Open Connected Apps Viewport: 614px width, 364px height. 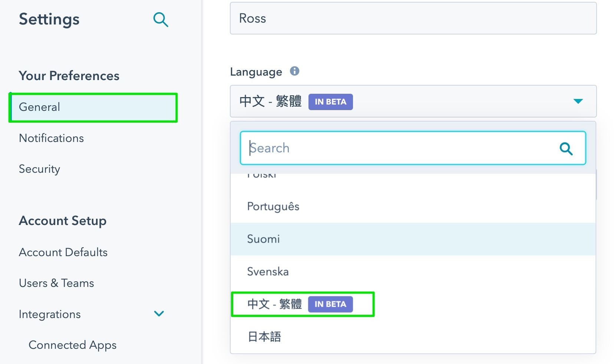click(72, 345)
